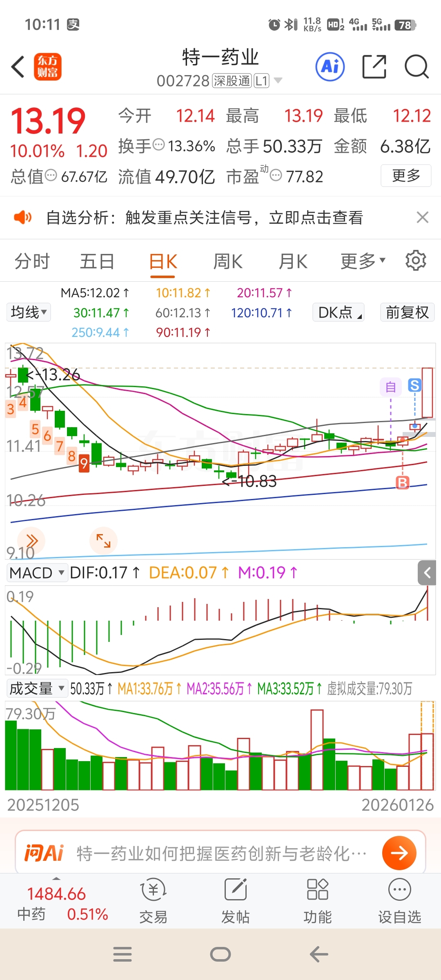Tap the 发帖 post icon

click(236, 902)
